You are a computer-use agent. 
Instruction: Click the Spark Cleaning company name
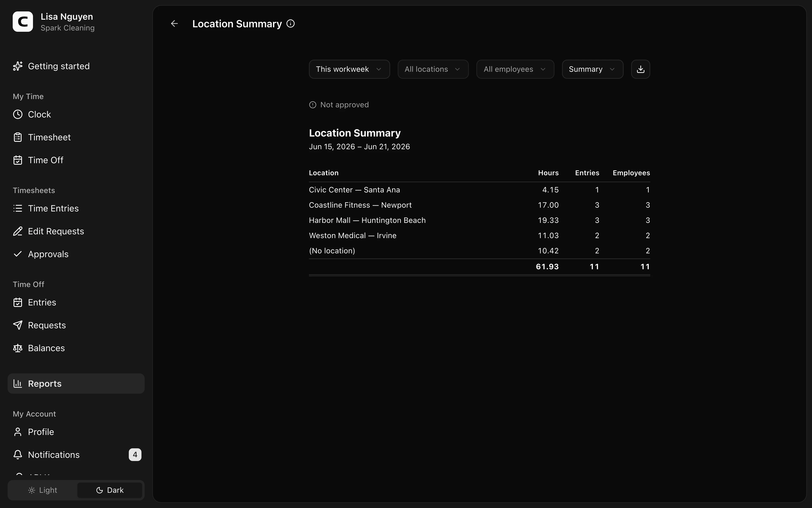pyautogui.click(x=67, y=28)
